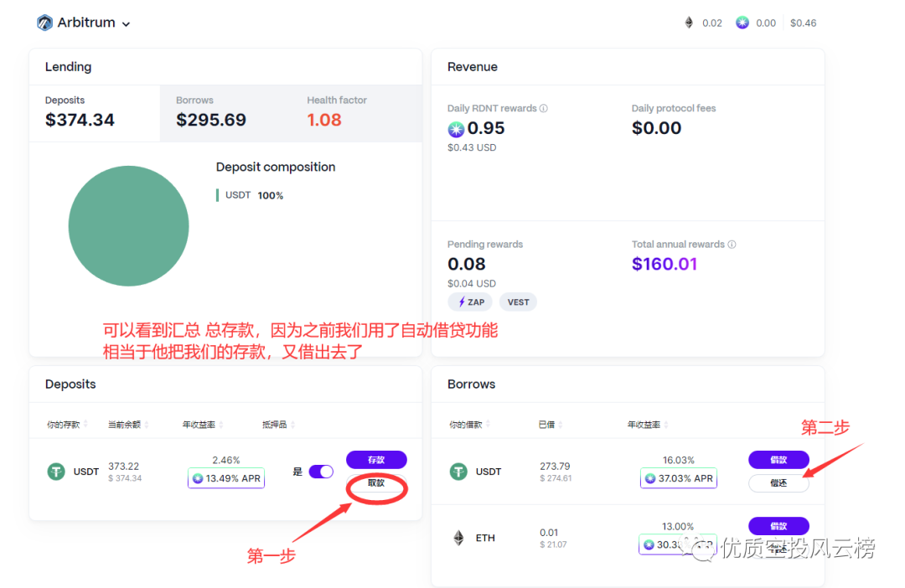The image size is (905, 588).
Task: Click the USDT token icon in Deposits
Action: (56, 472)
